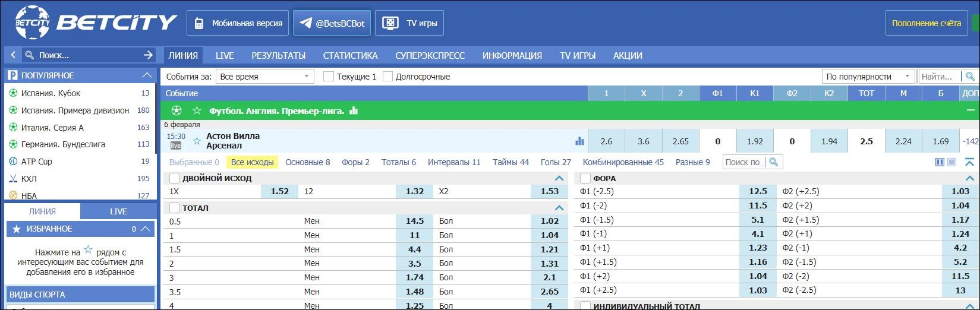
Task: Open the statistics chart icon for Премьер-лига
Action: (x=354, y=110)
